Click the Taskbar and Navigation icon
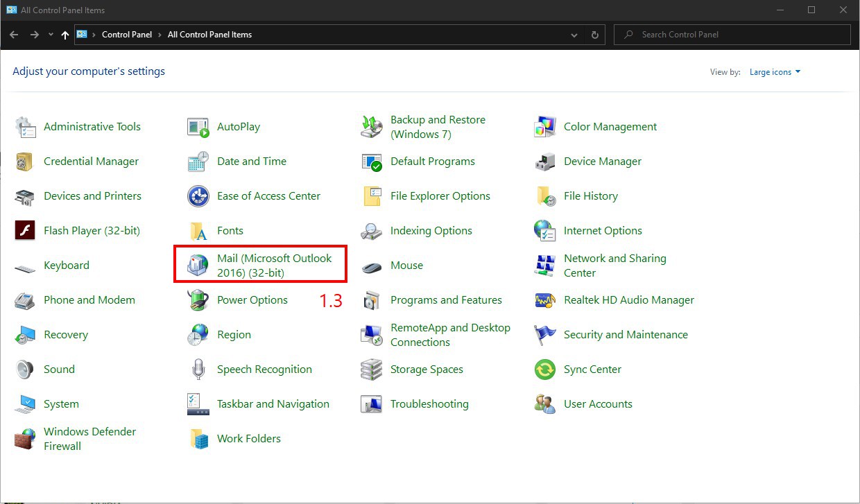The image size is (860, 504). click(x=198, y=404)
